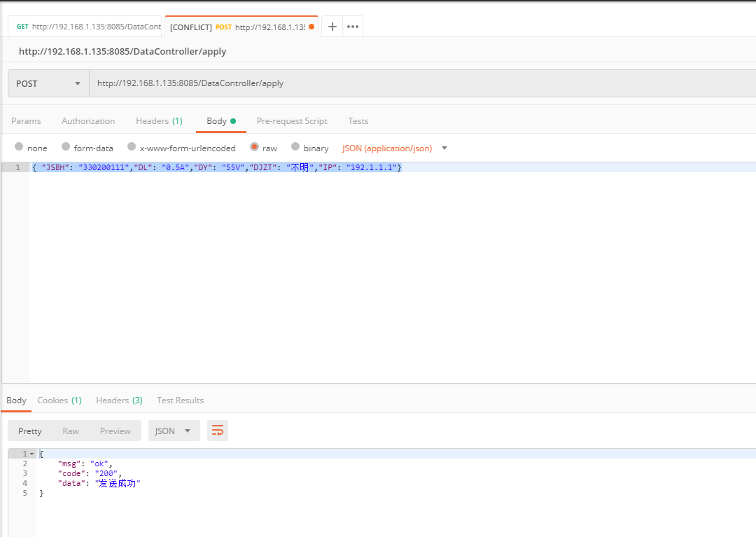This screenshot has width=756, height=537.
Task: Open the Tests tab
Action: [x=358, y=121]
